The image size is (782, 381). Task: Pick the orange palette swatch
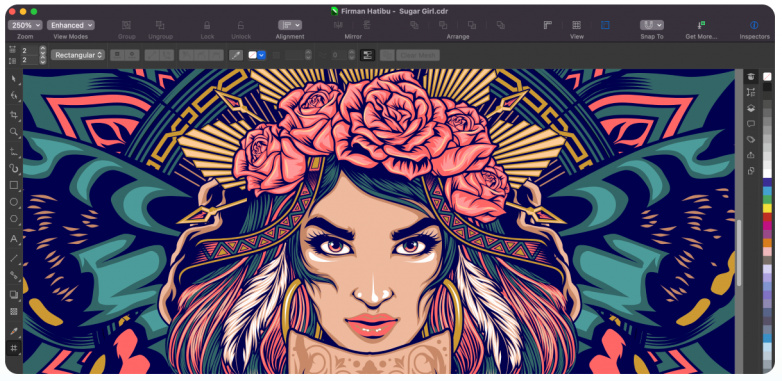pos(767,243)
